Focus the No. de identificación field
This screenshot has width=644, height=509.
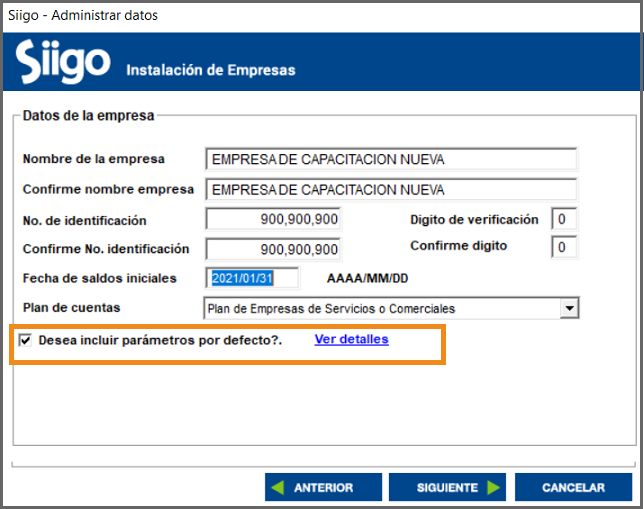273,219
